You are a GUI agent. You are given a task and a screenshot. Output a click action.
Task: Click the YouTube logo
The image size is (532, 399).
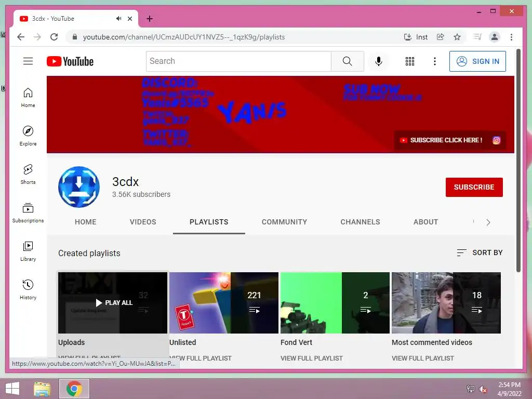click(70, 61)
